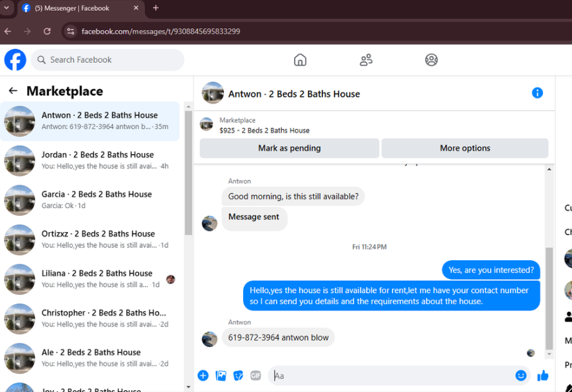Click the browser forward arrow
Screen dimensions: 572x392
[x=28, y=31]
